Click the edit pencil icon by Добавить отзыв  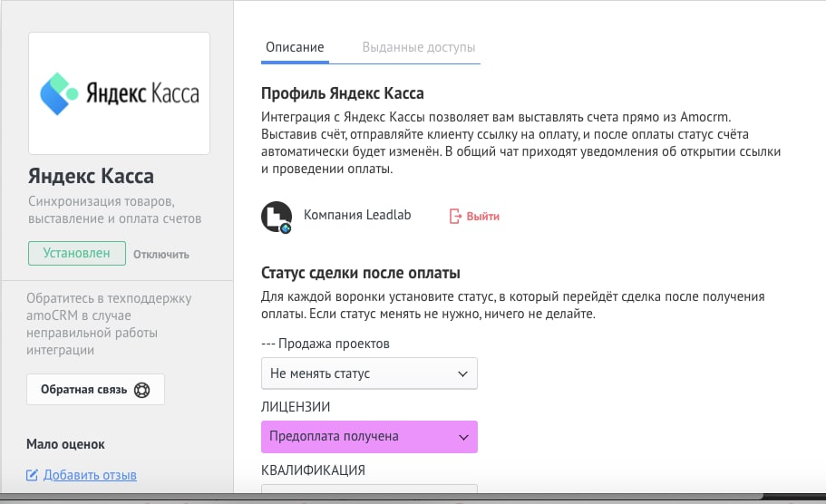pyautogui.click(x=32, y=475)
